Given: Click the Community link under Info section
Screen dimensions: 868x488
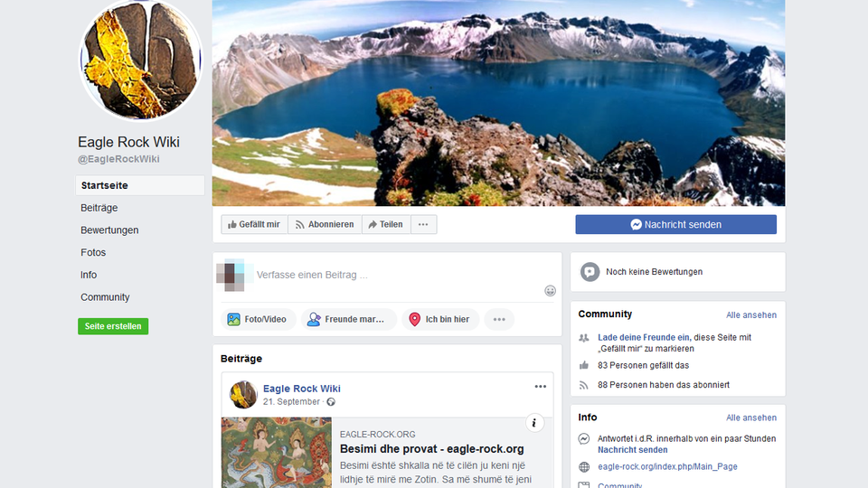Looking at the screenshot, I should 620,485.
